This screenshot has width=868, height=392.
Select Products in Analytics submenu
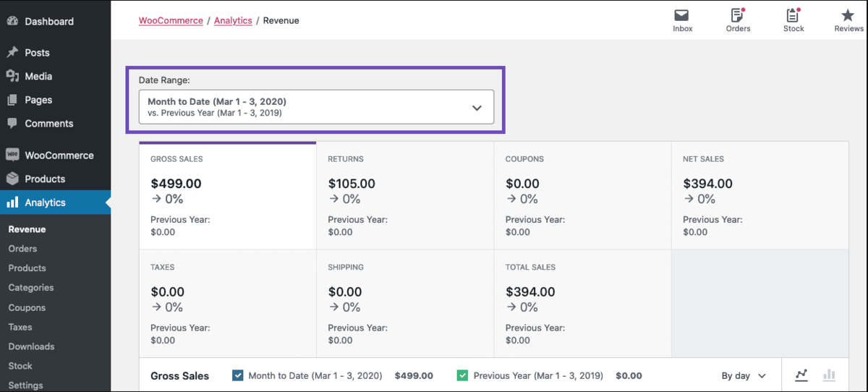[x=27, y=268]
